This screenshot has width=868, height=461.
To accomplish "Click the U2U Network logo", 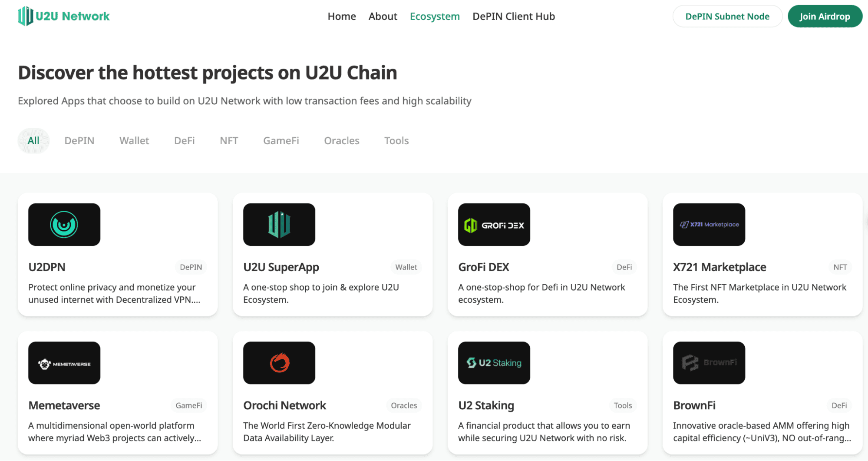I will click(x=64, y=16).
